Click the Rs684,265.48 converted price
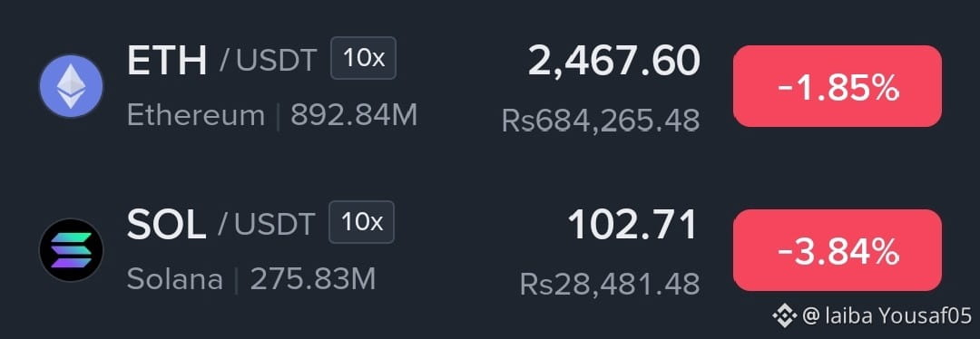Viewport: 980px width, 339px height. (x=601, y=121)
